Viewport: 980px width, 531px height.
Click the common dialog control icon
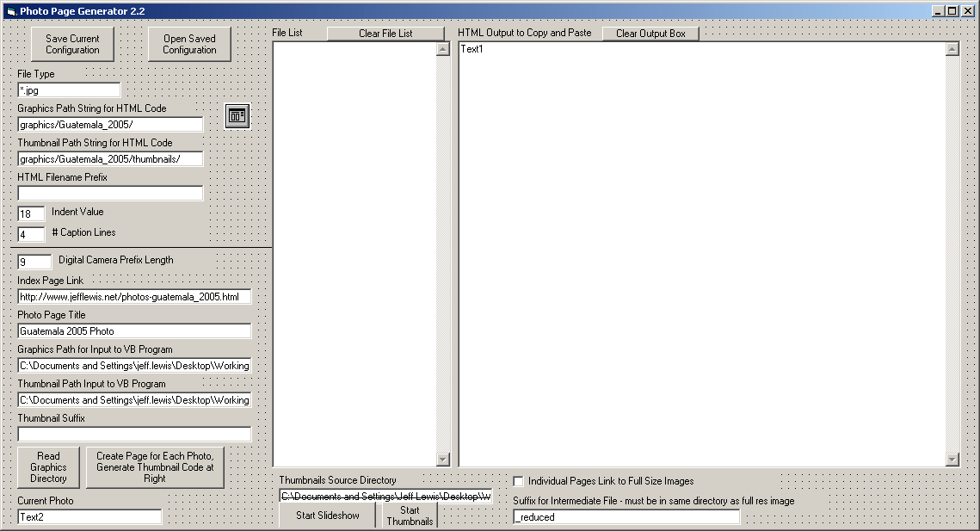237,116
